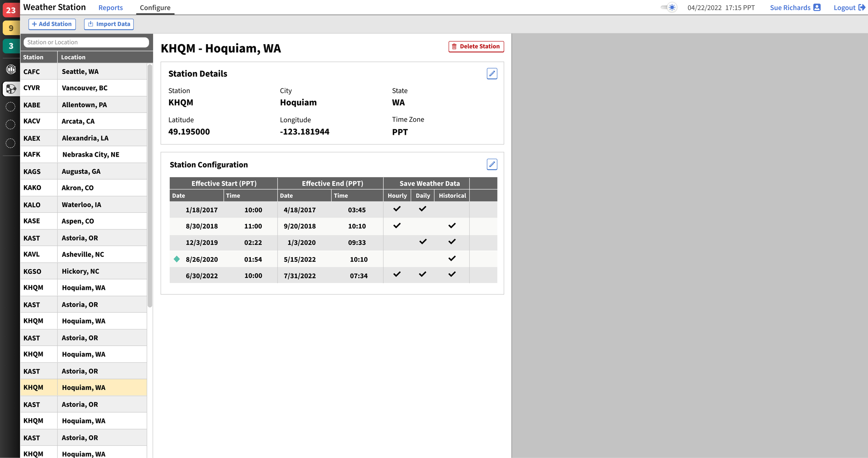Screen dimensions: 868x458
Task: Click the Time Zone value PPT
Action: (x=400, y=132)
